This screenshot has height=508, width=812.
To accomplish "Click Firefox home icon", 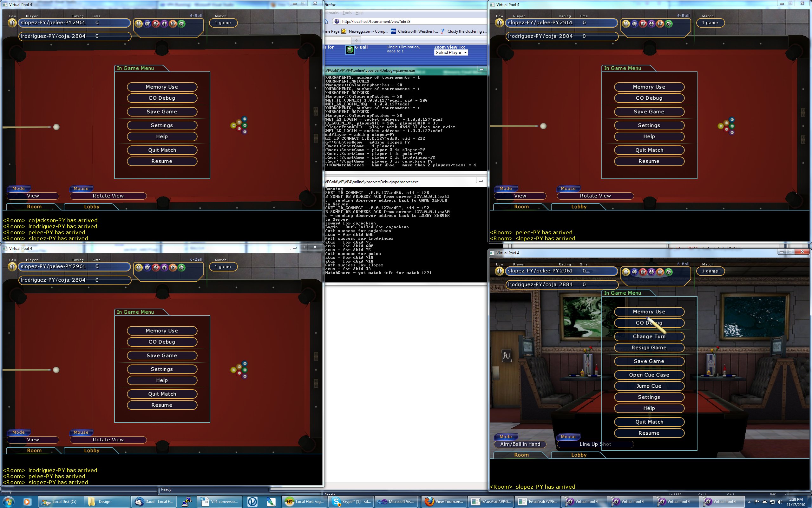I will tap(326, 22).
